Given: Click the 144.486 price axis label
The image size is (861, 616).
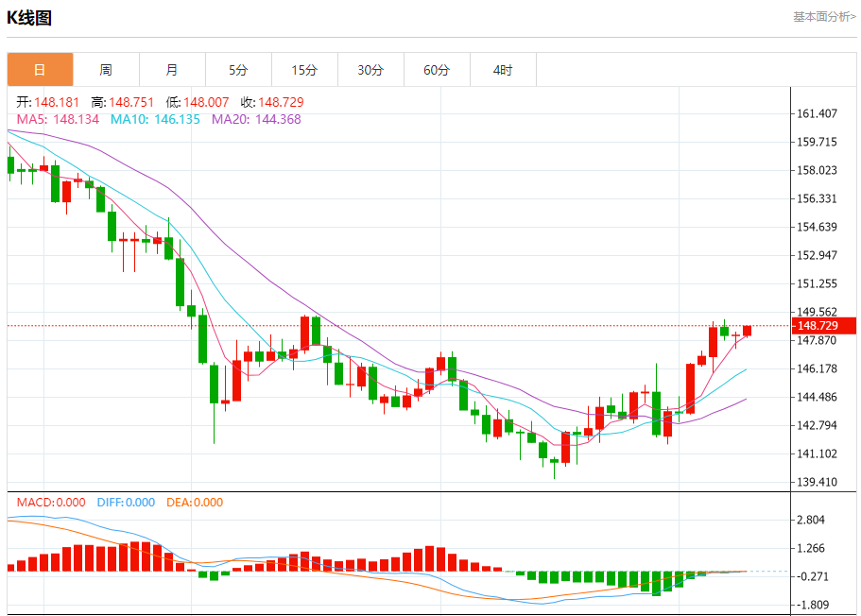Looking at the screenshot, I should (x=818, y=397).
